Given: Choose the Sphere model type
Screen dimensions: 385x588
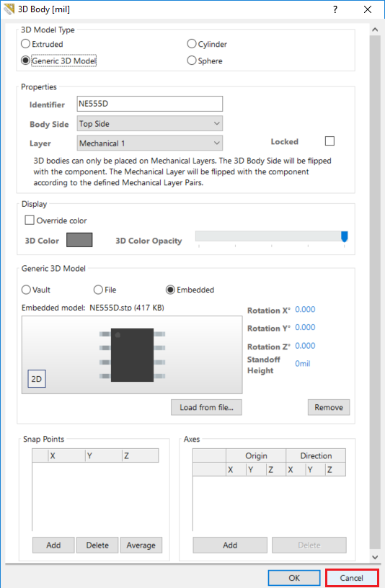Looking at the screenshot, I should tap(205, 61).
